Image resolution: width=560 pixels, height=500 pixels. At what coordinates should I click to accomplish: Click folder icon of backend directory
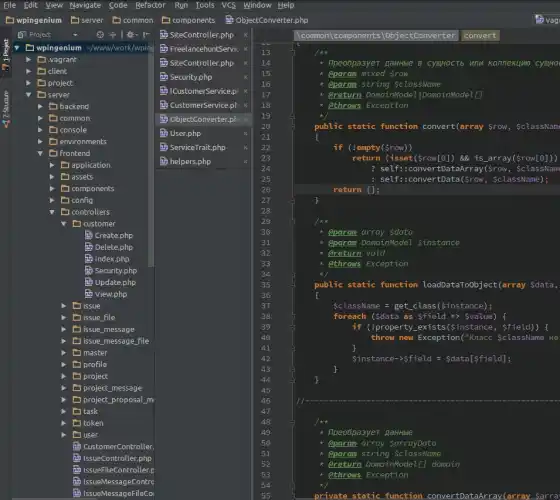pos(53,106)
